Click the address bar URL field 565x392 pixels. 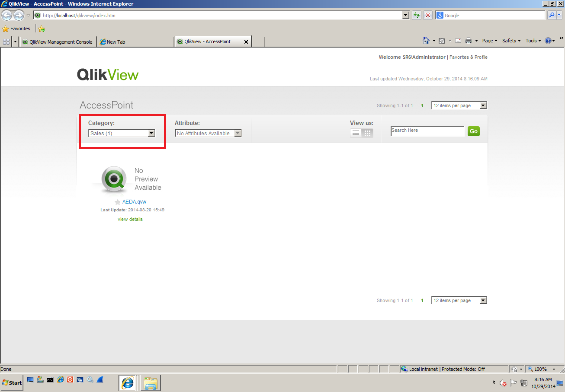pos(218,15)
